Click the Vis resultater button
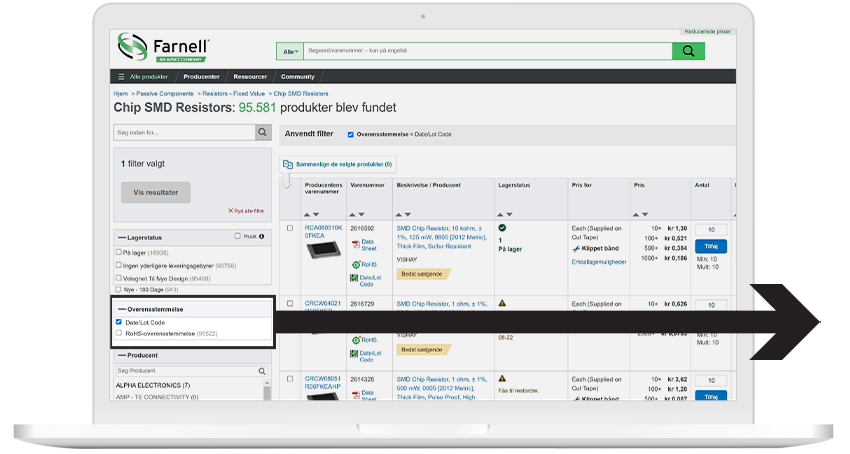The image size is (850, 454). [156, 193]
